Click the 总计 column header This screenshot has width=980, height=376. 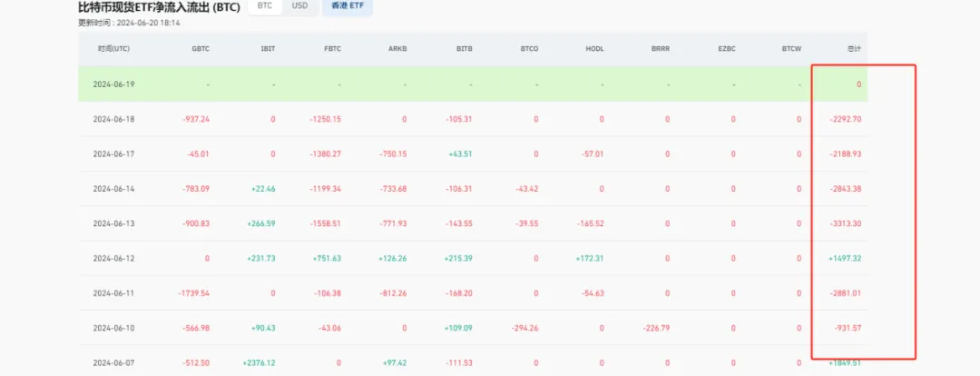tap(855, 49)
